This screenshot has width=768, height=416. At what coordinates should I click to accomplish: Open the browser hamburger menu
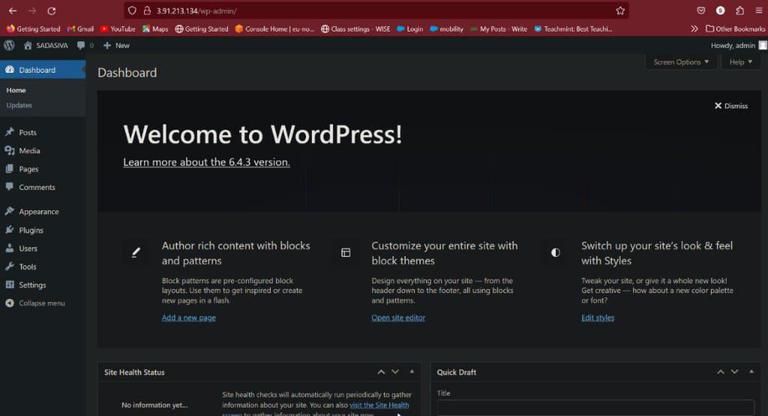point(759,10)
